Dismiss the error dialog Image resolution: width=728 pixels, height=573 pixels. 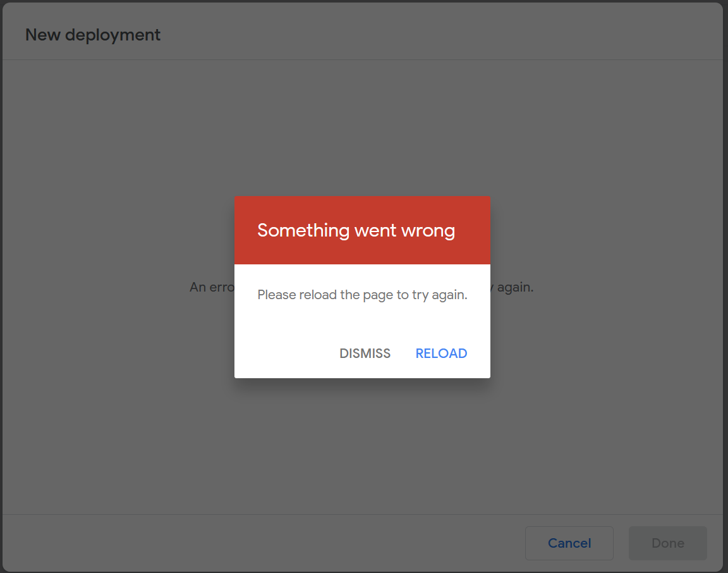point(365,353)
